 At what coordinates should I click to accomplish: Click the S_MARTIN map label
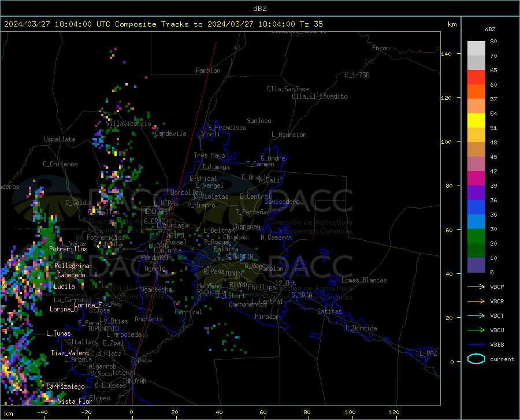[x=239, y=257]
